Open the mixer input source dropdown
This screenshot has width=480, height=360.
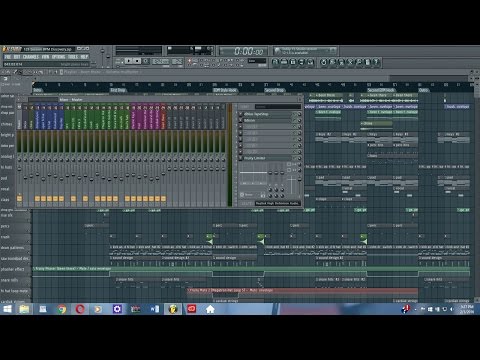pos(277,107)
